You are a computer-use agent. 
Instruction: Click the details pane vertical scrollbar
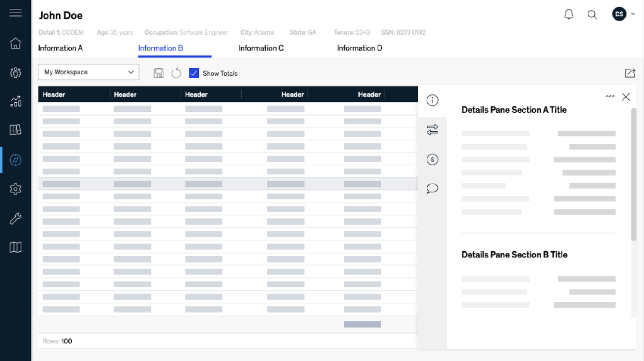(x=634, y=175)
